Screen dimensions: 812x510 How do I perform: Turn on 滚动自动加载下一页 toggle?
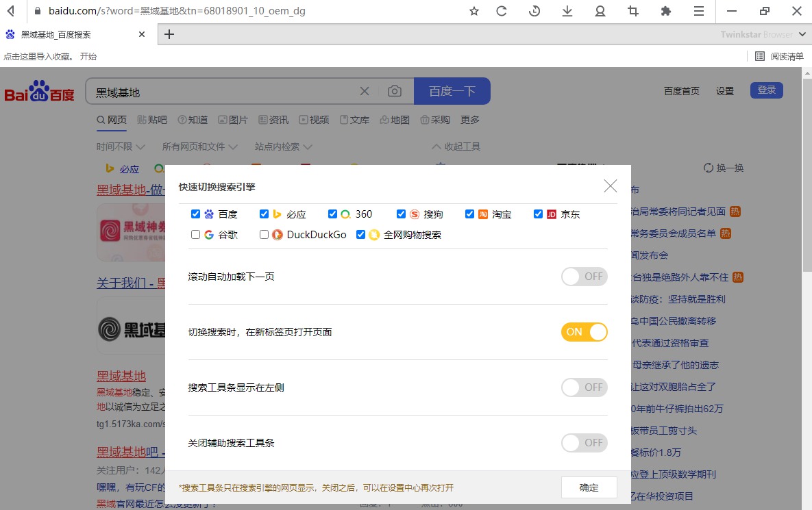(584, 276)
